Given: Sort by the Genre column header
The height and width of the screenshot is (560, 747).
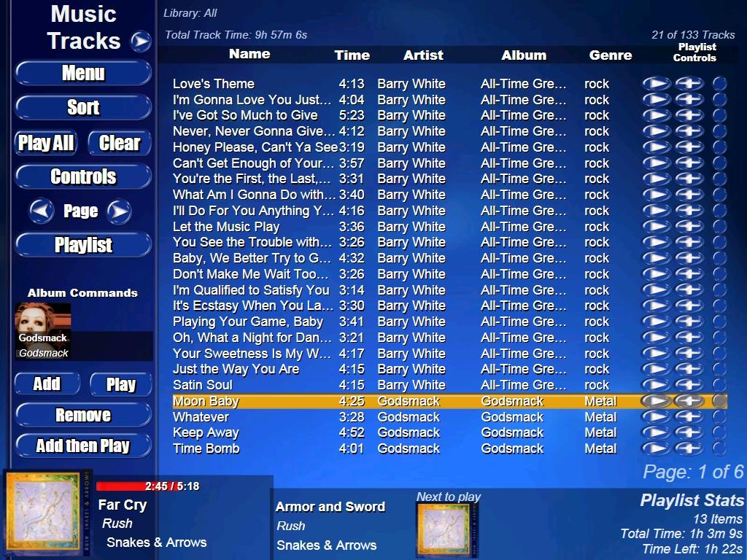Looking at the screenshot, I should click(x=611, y=55).
